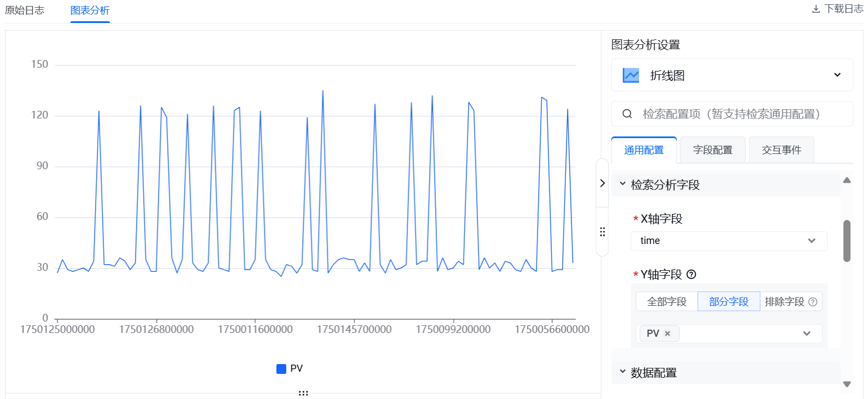Screen dimensions: 868x399
Task: Click the 交互事件 tab
Action: tap(781, 150)
